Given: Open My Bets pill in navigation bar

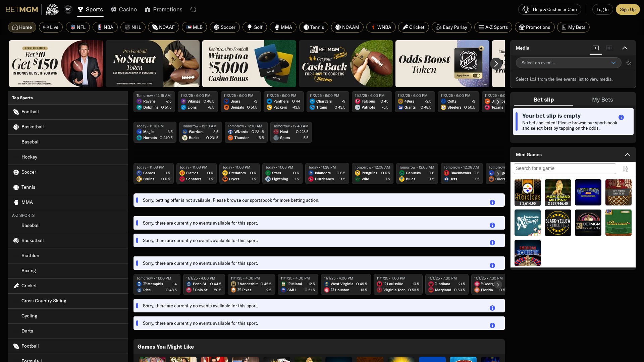Looking at the screenshot, I should pos(573,27).
